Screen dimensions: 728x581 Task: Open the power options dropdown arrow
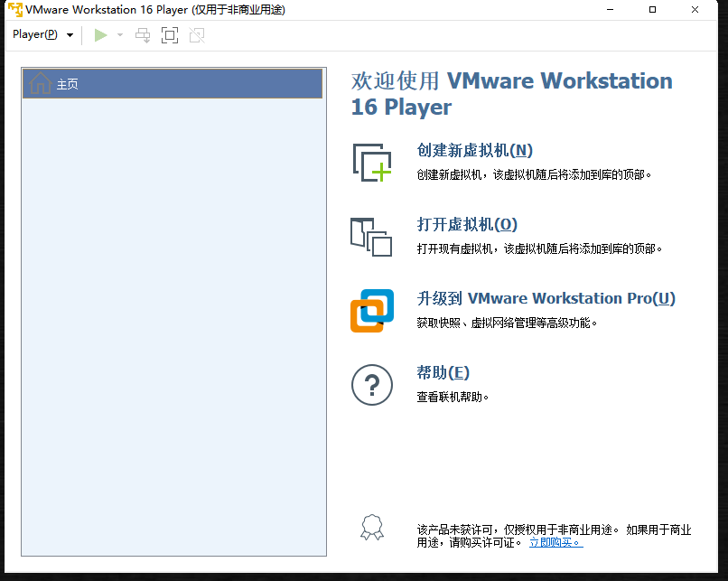pos(120,35)
